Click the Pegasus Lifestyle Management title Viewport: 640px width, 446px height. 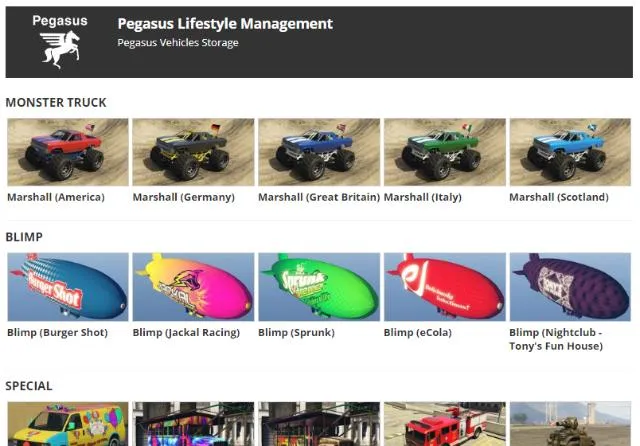[225, 24]
